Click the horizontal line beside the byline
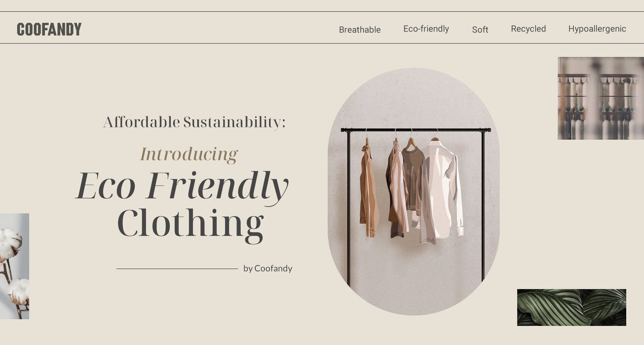The width and height of the screenshot is (644, 345). [x=177, y=269]
